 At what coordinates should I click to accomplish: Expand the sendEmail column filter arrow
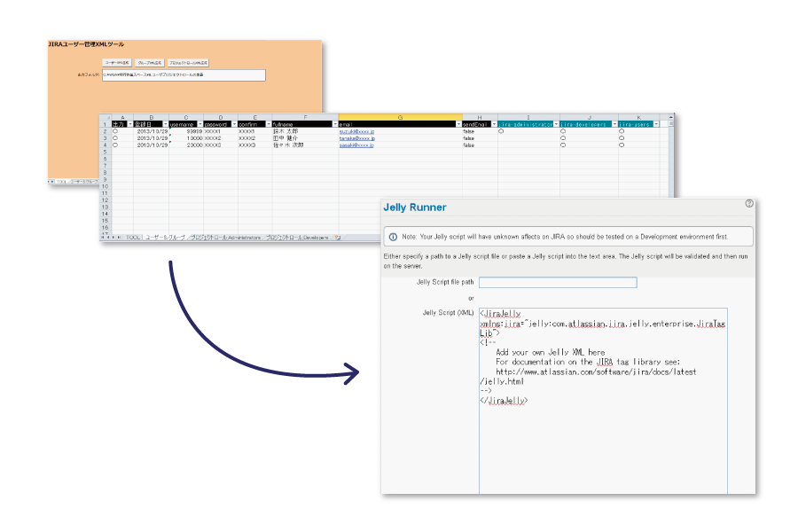492,125
